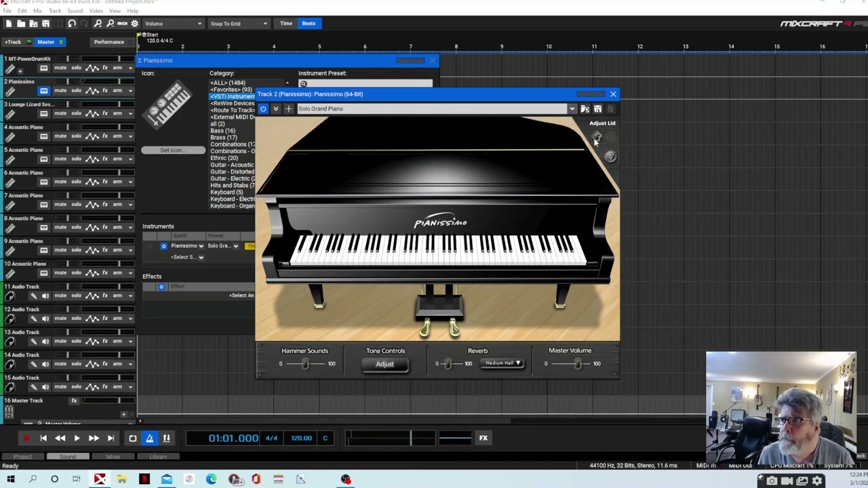Toggle Pianissimo plugin power button
This screenshot has height=488, width=868.
tap(263, 108)
